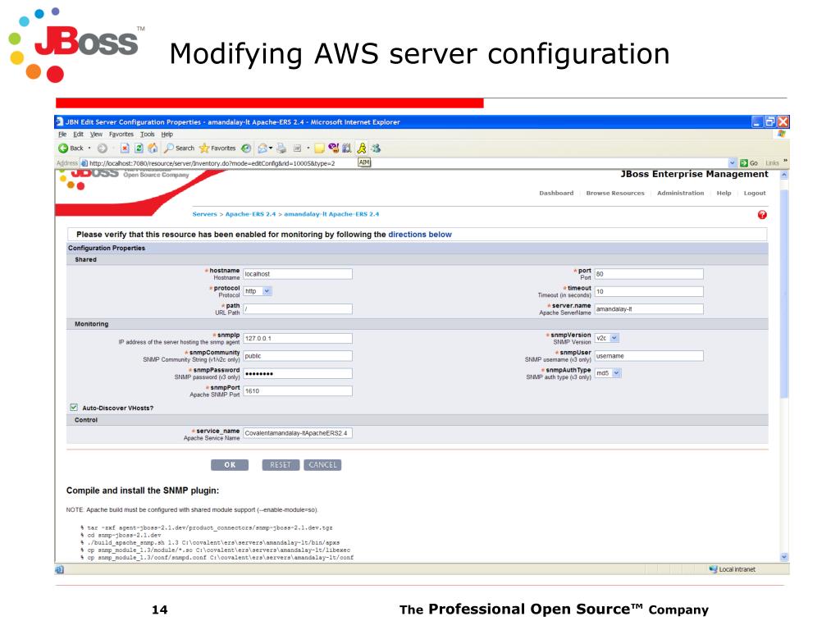Open Administration navigation link
This screenshot has width=840, height=630.
click(x=680, y=193)
